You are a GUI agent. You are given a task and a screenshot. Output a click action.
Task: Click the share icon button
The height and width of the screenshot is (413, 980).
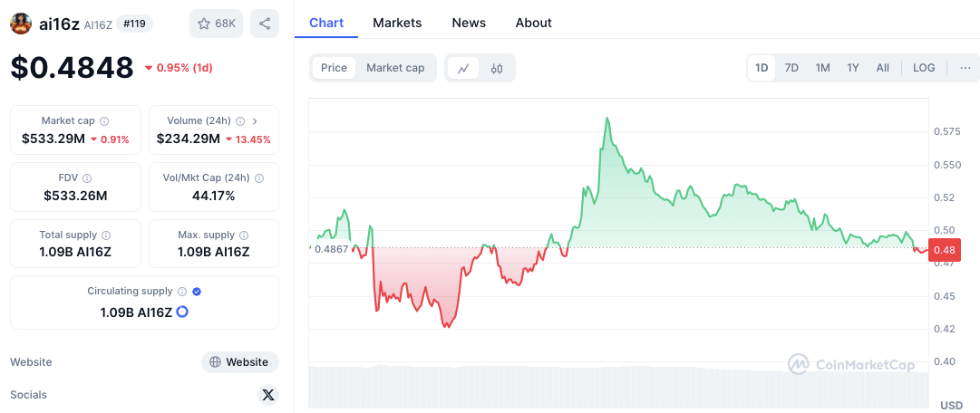(265, 24)
